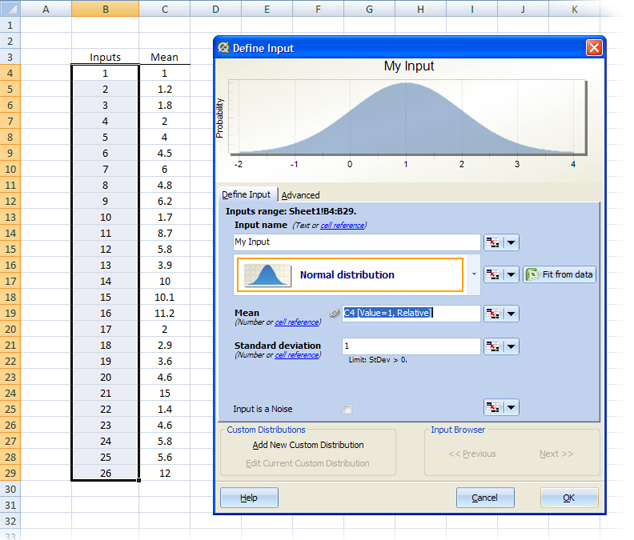Click the cell picker icon in Mean row
The width and height of the screenshot is (634, 540).
click(493, 313)
